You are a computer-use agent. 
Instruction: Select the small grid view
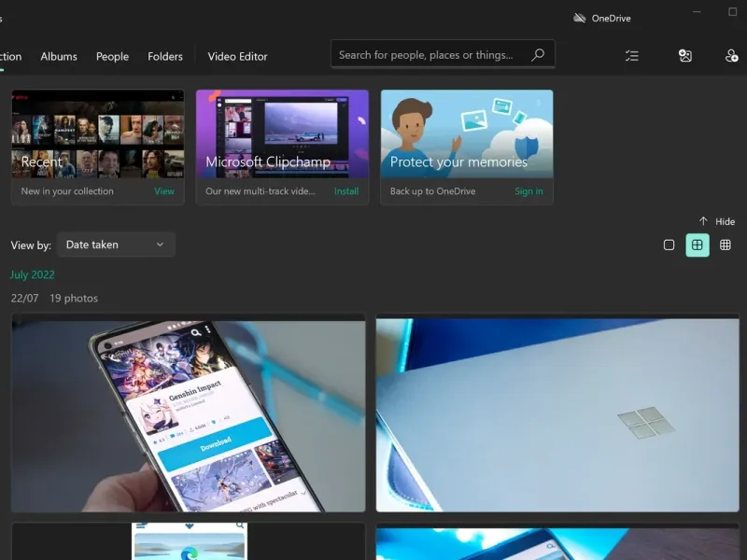726,245
